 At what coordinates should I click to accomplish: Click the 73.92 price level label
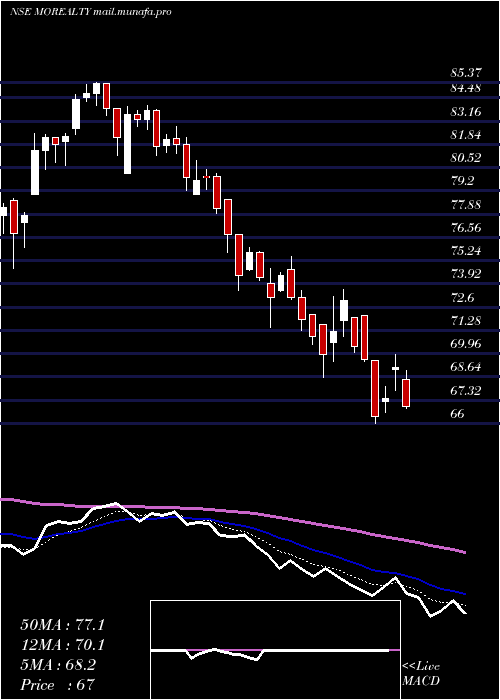[x=466, y=274]
